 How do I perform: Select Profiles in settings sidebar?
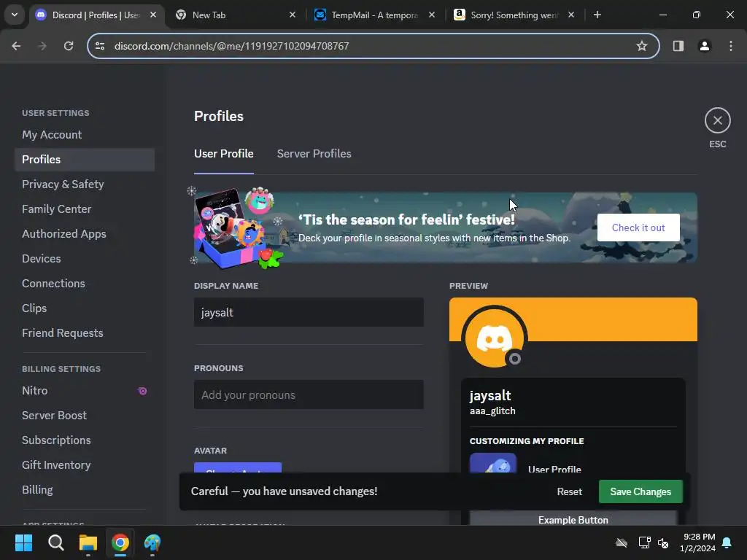point(85,160)
